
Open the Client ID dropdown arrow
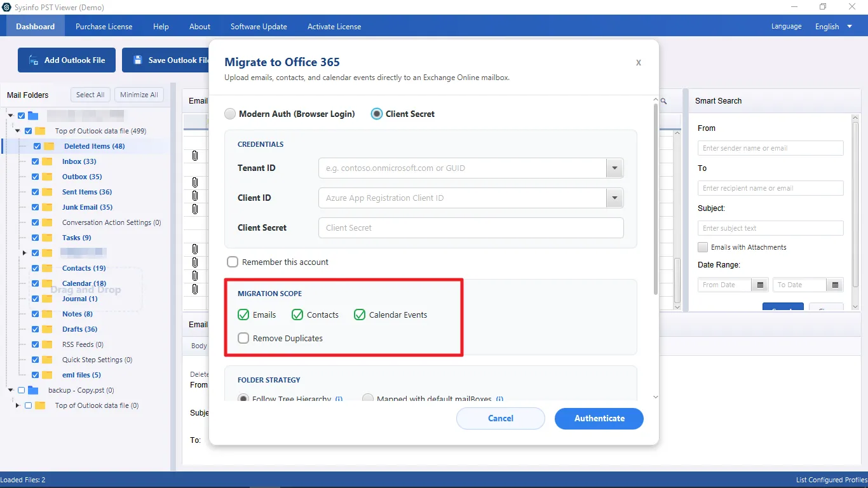click(614, 198)
